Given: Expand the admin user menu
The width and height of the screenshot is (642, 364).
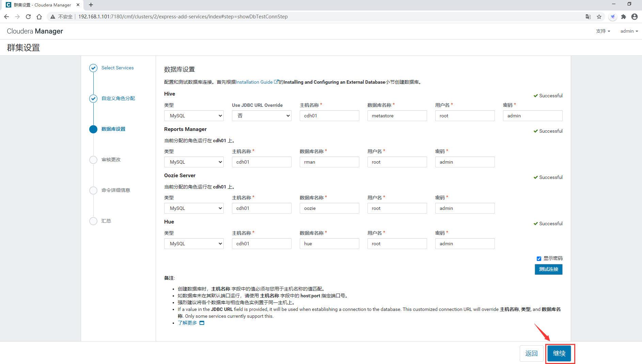Looking at the screenshot, I should click(x=629, y=31).
